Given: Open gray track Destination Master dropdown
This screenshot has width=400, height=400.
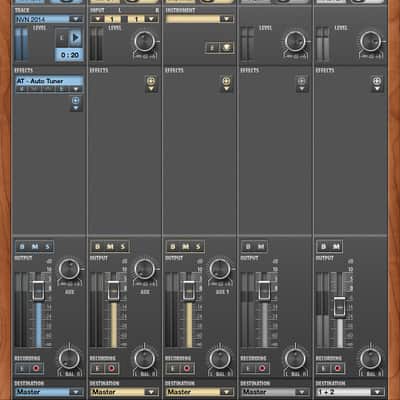Looking at the screenshot, I should tap(302, 392).
